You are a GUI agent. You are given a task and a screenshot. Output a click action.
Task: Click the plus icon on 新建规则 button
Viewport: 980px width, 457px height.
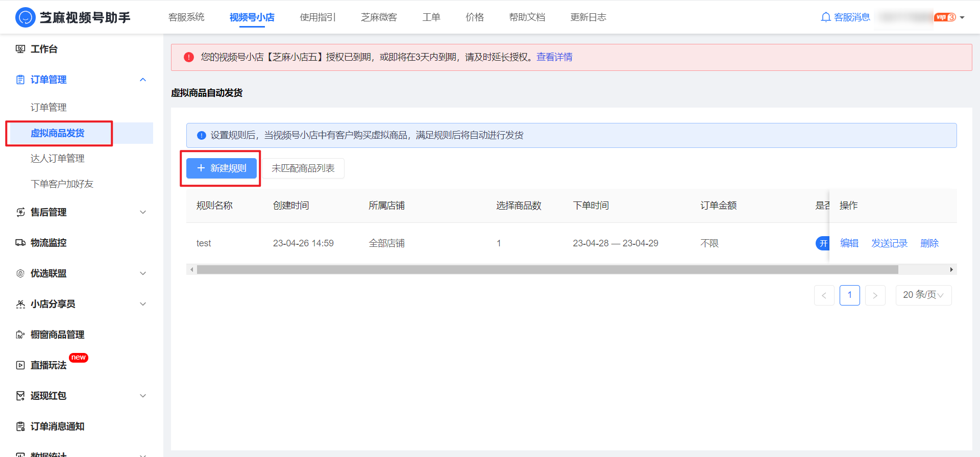click(201, 168)
